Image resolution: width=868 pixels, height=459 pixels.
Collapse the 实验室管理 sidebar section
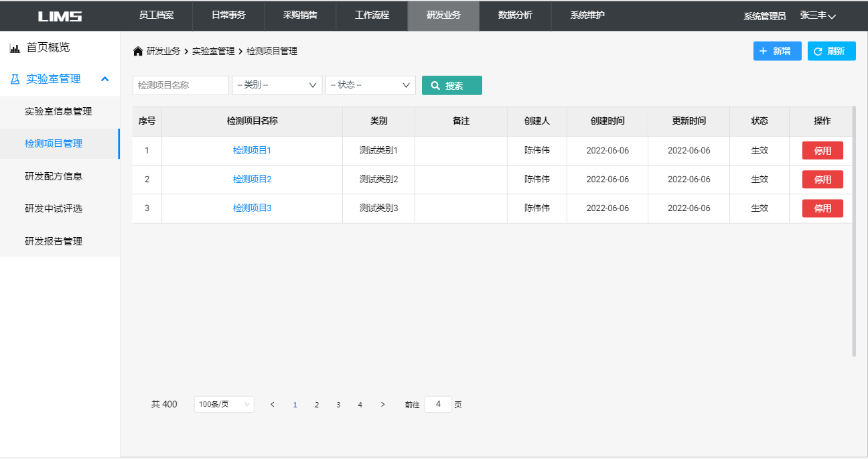coord(104,79)
